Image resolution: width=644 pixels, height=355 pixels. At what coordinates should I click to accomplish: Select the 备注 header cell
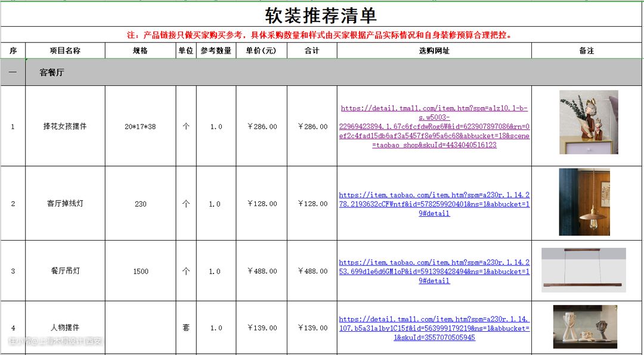point(587,51)
